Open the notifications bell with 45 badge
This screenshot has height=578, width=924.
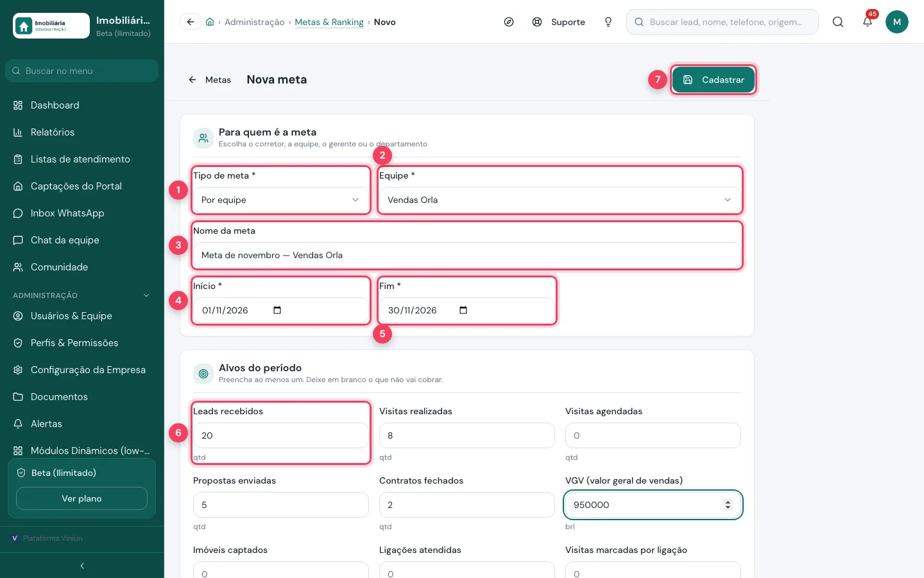pyautogui.click(x=868, y=22)
